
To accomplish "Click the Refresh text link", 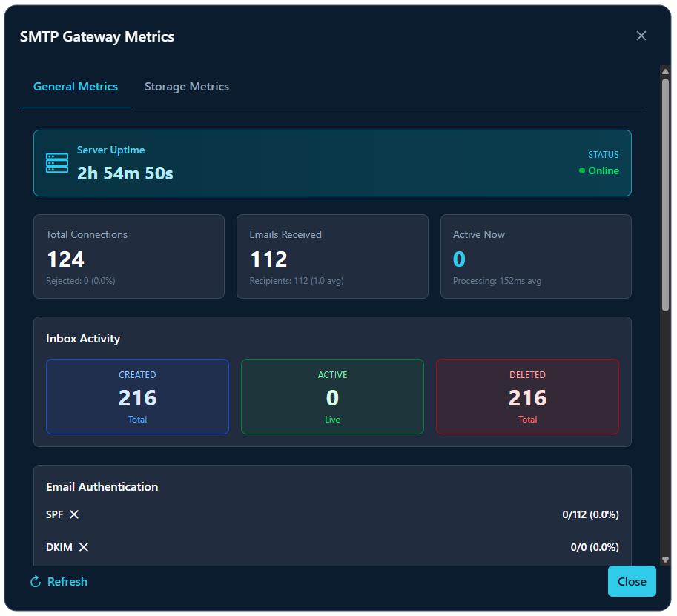I will click(67, 582).
